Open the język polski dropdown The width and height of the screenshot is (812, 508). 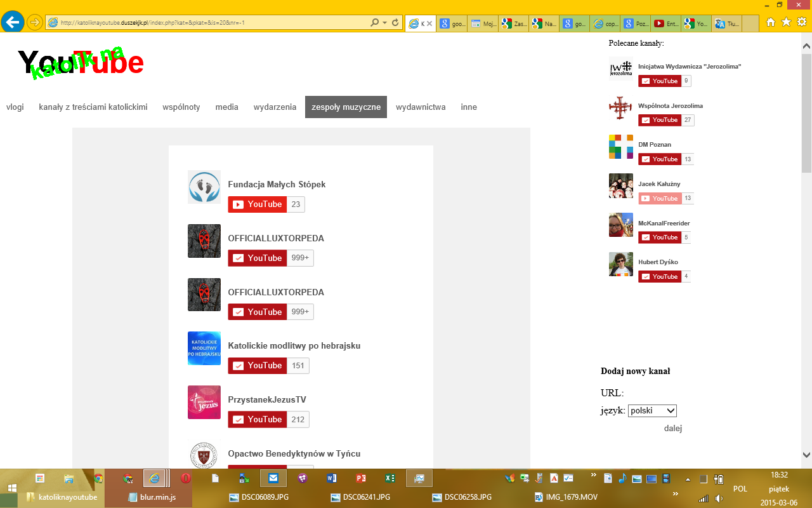click(653, 411)
